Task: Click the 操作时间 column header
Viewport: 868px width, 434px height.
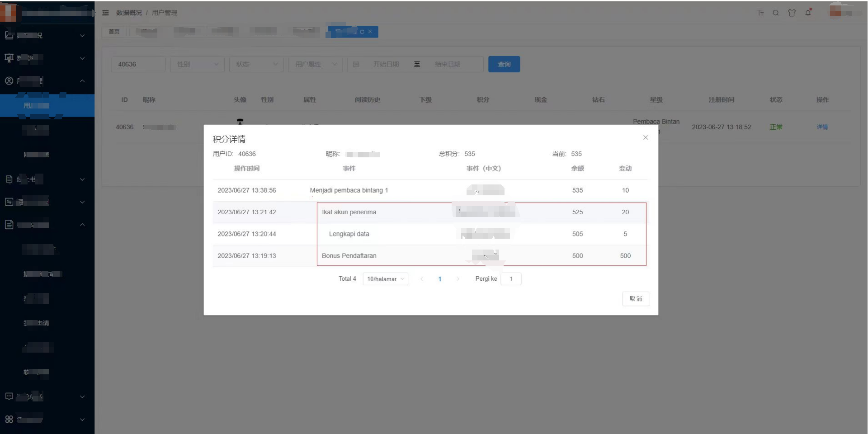Action: (x=247, y=168)
